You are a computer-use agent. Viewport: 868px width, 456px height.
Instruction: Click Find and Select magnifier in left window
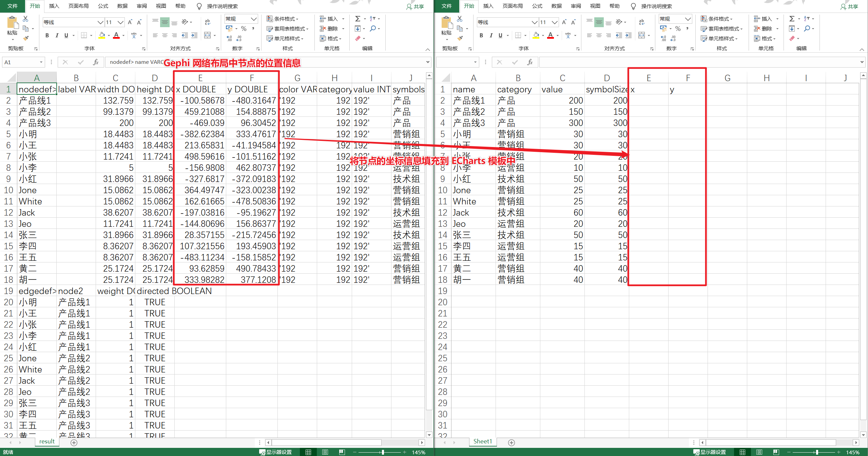[373, 29]
